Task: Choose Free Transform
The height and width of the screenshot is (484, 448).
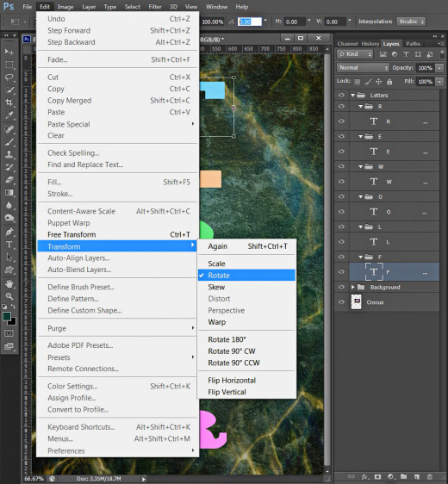Action: click(117, 234)
